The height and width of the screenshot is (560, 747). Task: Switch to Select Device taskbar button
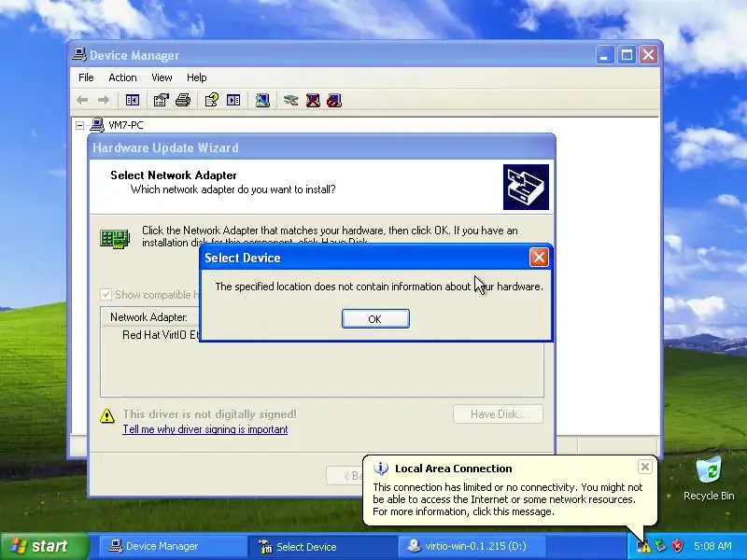click(x=322, y=546)
